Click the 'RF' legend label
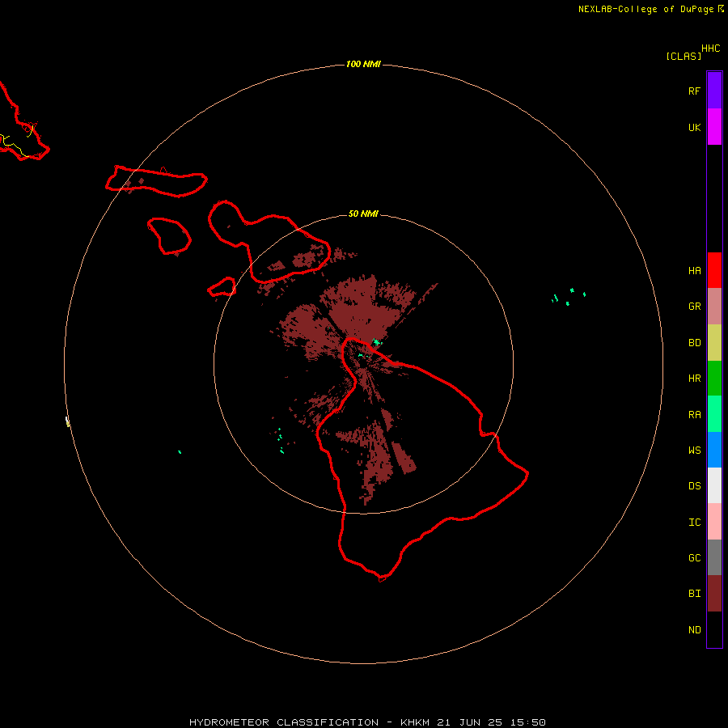This screenshot has width=728, height=728. coord(694,91)
